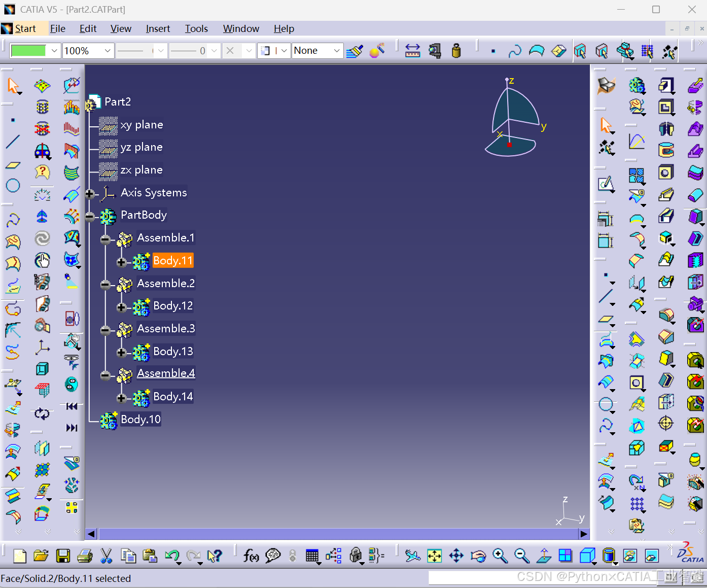Save the part with the floppy icon

click(x=63, y=556)
